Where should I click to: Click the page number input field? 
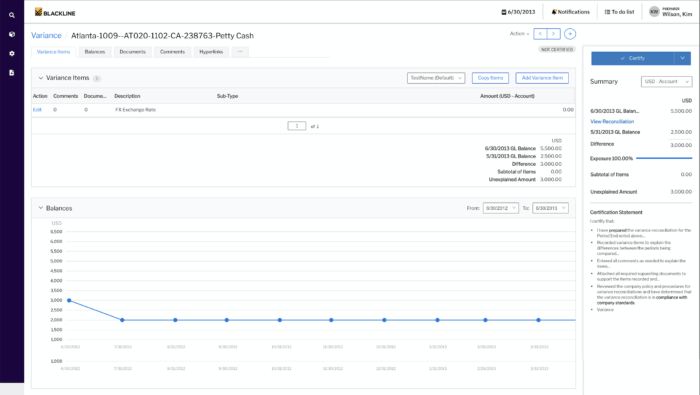tap(296, 126)
